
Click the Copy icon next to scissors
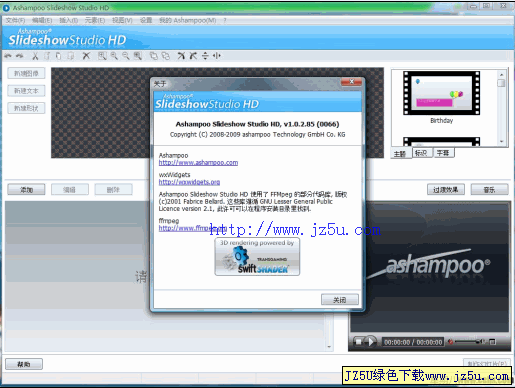(x=47, y=56)
